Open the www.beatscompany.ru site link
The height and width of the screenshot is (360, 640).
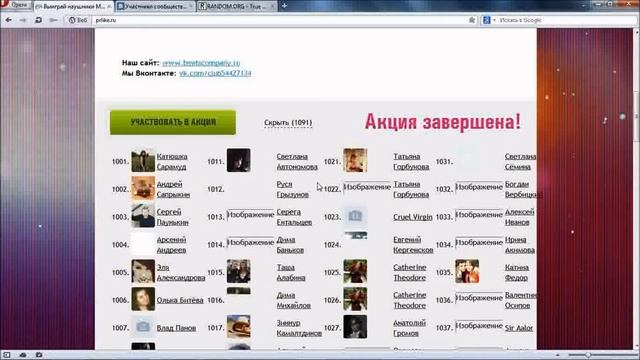(201, 63)
